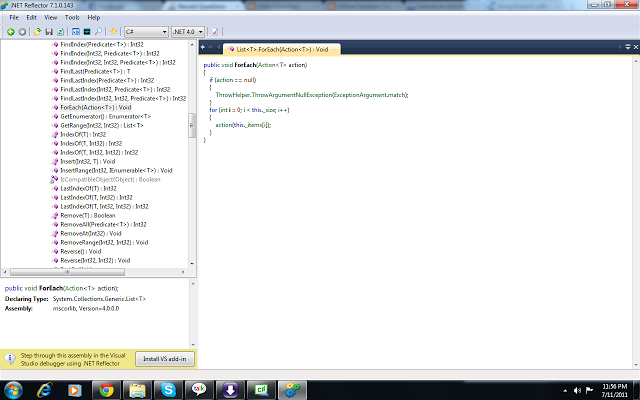Select FindLastIndex(Predicate<T>) : Int32 method

tap(107, 80)
